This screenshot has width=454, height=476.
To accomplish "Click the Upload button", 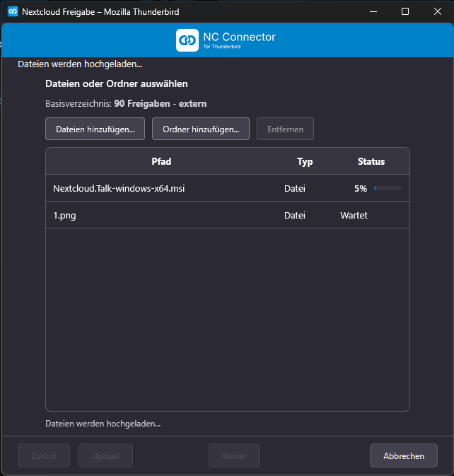I will point(105,455).
